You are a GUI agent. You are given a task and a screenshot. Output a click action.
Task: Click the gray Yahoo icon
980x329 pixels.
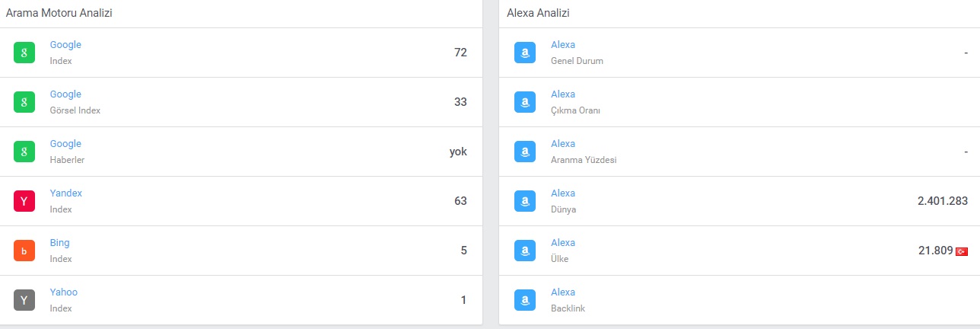[x=24, y=300]
